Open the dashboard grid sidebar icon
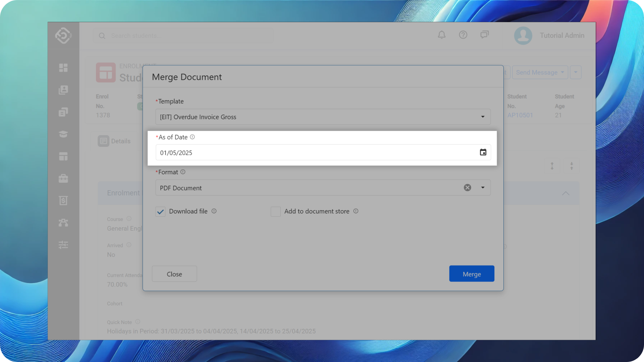The image size is (644, 362). pyautogui.click(x=63, y=68)
